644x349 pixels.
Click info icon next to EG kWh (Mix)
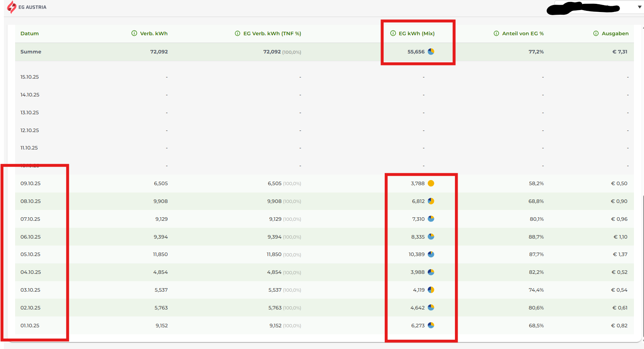(393, 33)
